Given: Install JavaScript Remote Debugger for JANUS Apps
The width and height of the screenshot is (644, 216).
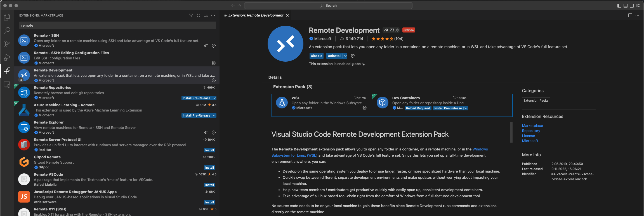Looking at the screenshot, I should pos(209,202).
